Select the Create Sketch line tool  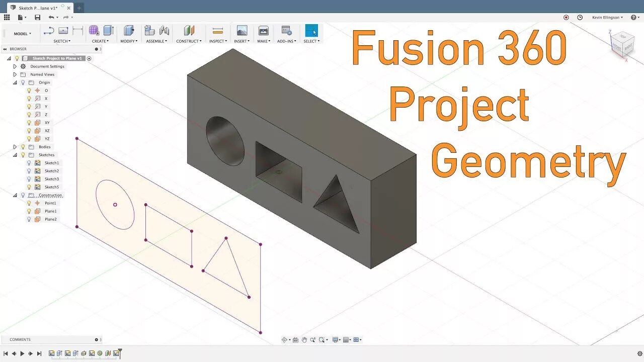click(49, 31)
